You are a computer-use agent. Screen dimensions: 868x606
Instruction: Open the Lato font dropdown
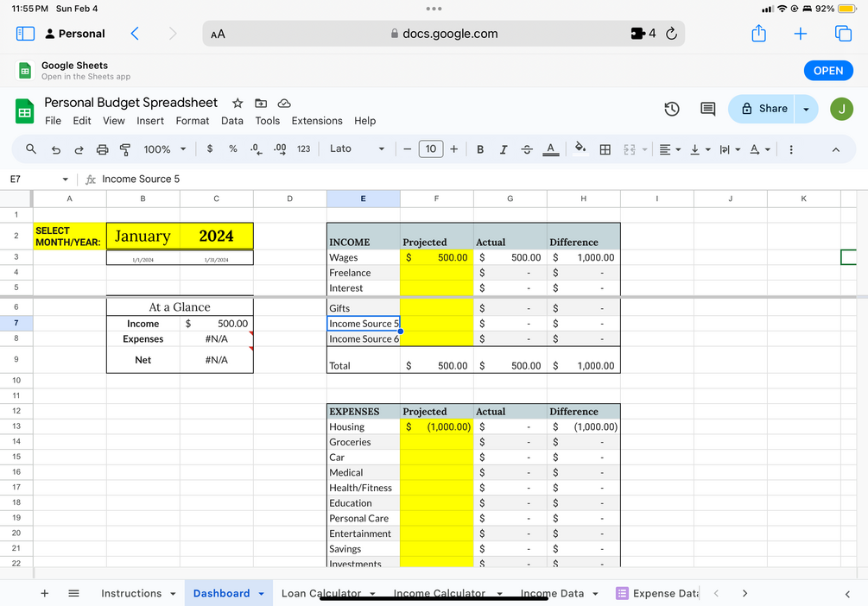tap(357, 148)
